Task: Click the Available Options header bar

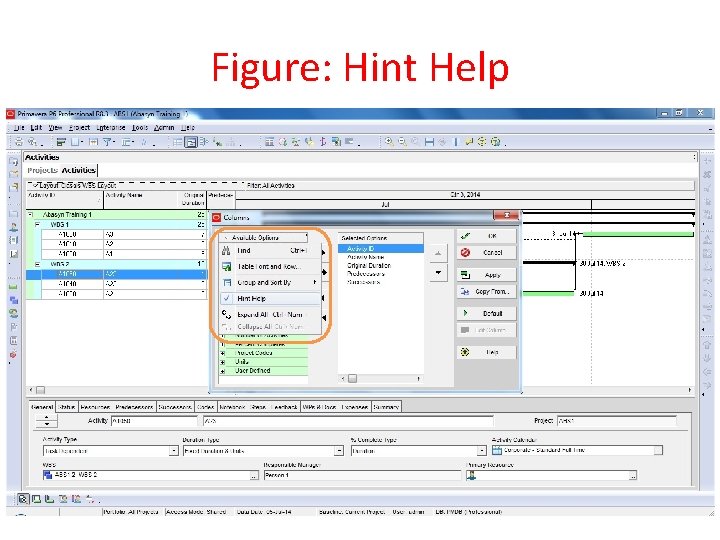Action: [264, 237]
